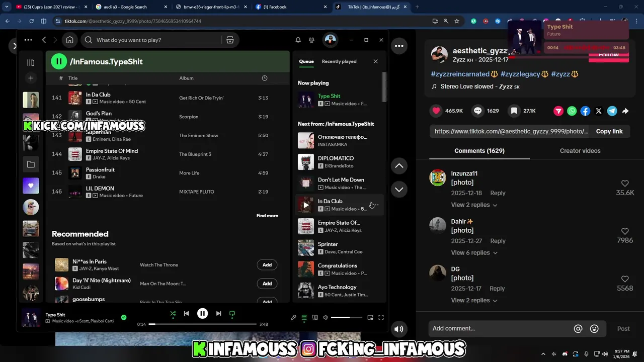
Task: Collapse Your Library sidebar
Action: coord(31,62)
